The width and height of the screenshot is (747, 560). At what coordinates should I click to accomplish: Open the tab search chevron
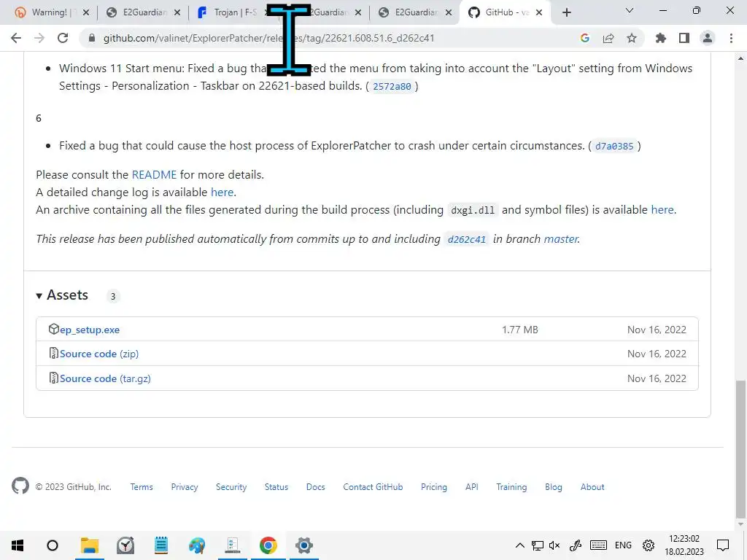click(630, 10)
